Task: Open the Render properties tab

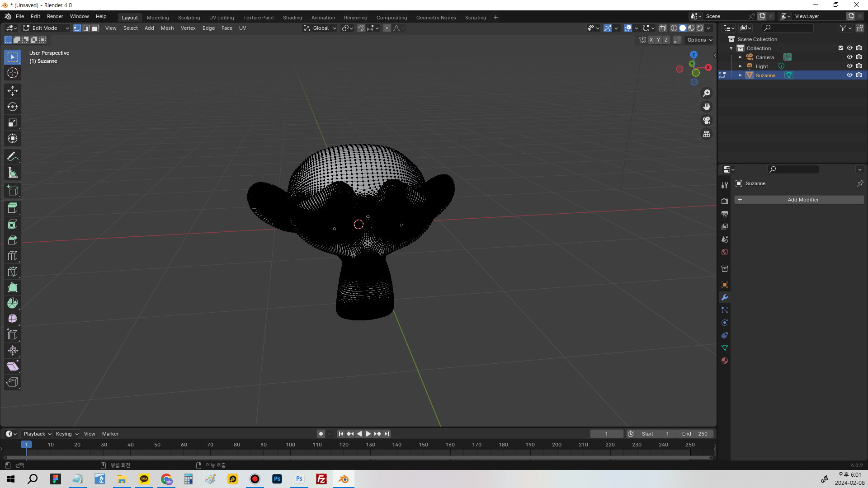Action: 725,201
